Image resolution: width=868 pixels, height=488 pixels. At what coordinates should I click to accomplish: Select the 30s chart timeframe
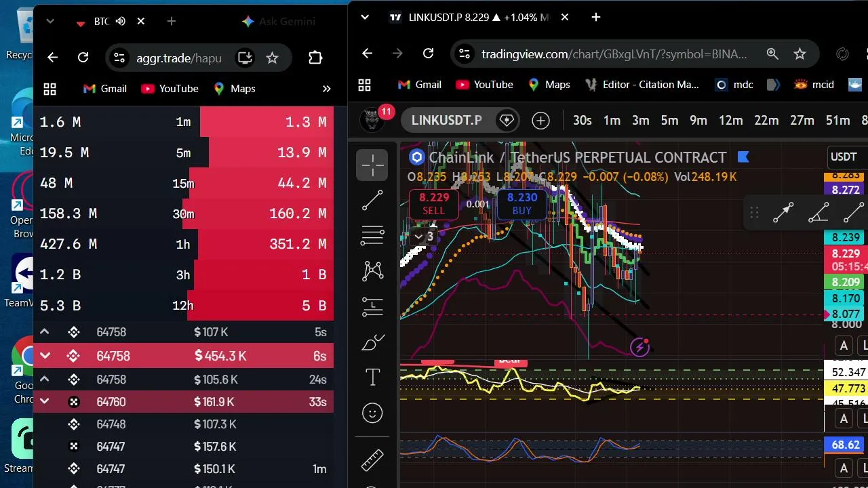[583, 121]
